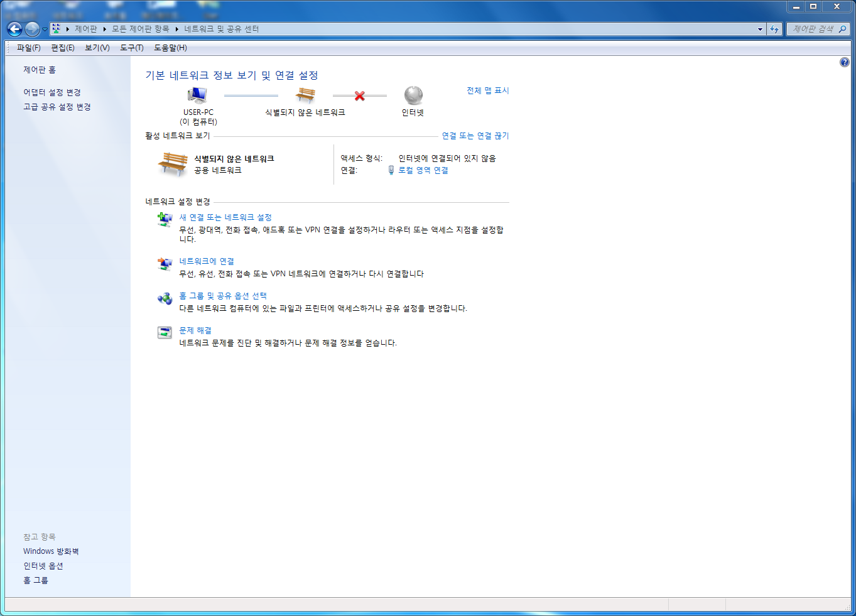Go back with the Back arrow button
Viewport: 856px width, 616px height.
coord(14,29)
